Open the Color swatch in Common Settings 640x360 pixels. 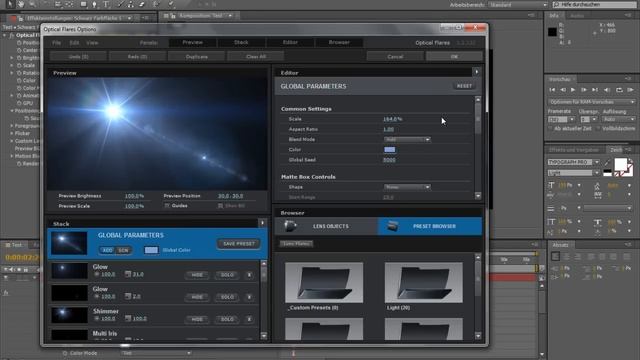pyautogui.click(x=390, y=150)
